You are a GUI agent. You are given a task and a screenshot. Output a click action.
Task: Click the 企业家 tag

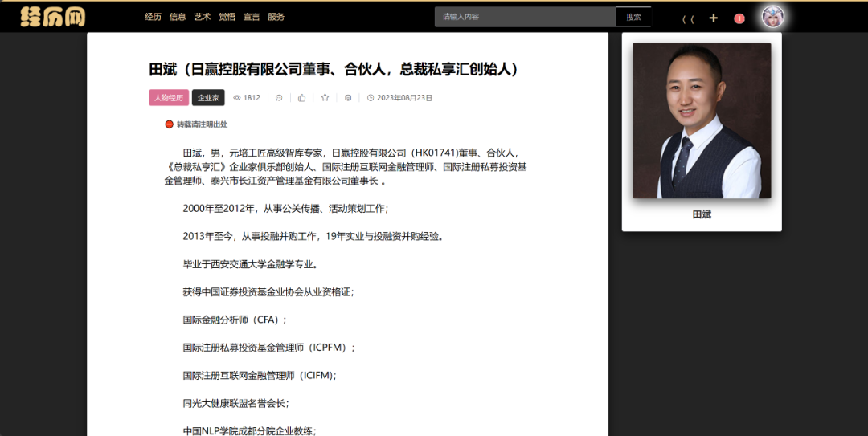(208, 97)
